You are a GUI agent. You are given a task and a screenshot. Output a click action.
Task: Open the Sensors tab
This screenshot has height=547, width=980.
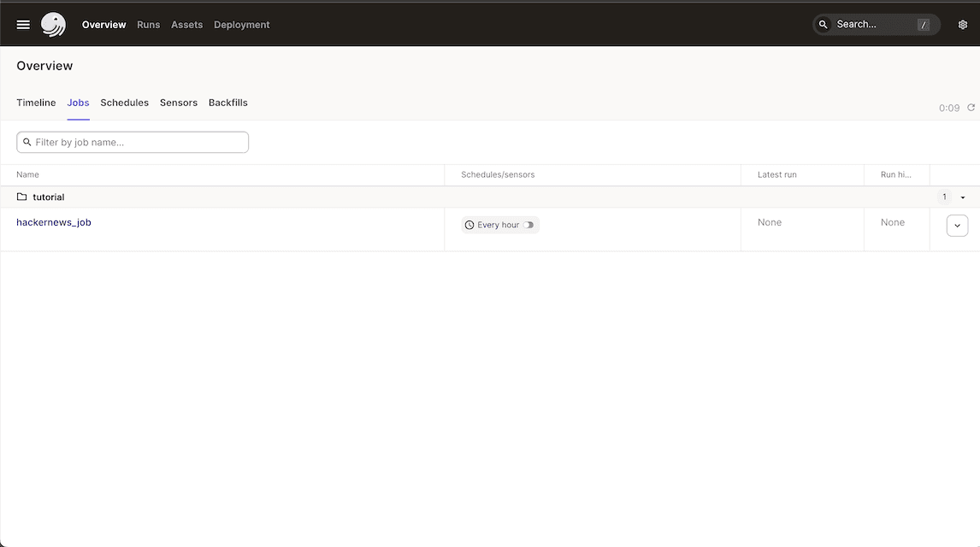pyautogui.click(x=178, y=102)
